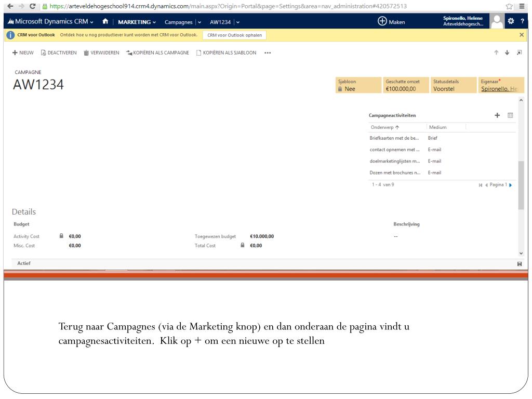Click the home icon in CRM navbar
This screenshot has width=532, height=399.
click(x=105, y=22)
